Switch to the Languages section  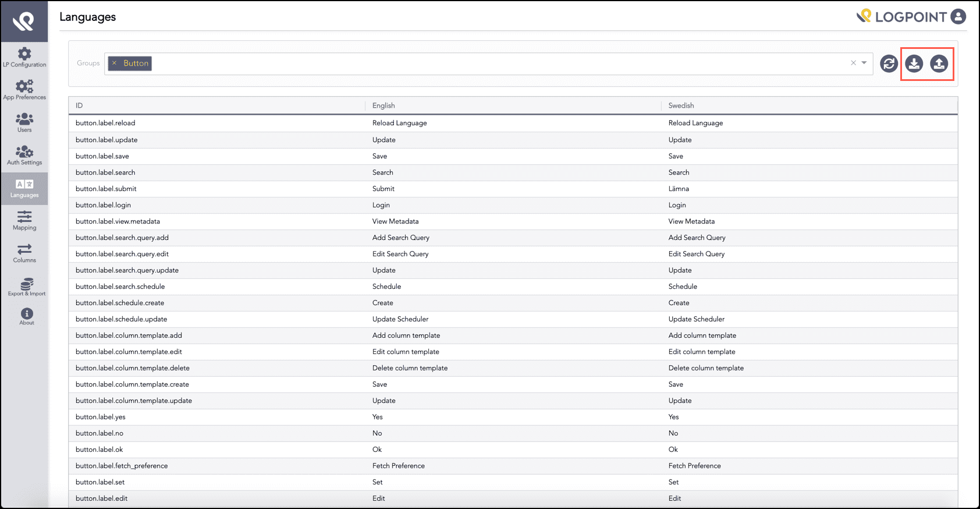tap(24, 188)
